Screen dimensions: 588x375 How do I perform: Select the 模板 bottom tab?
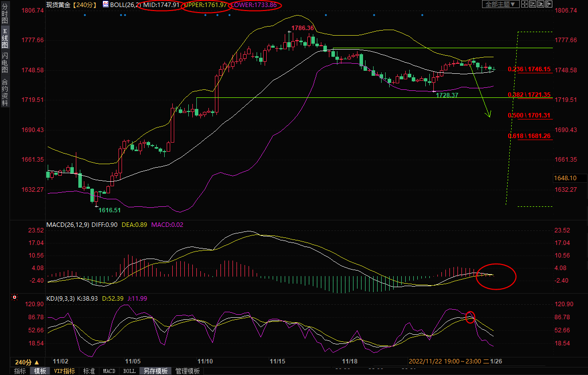(x=40, y=371)
